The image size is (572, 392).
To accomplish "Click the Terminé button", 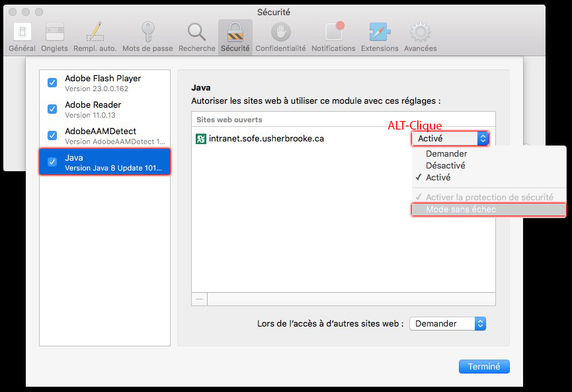I will (484, 366).
